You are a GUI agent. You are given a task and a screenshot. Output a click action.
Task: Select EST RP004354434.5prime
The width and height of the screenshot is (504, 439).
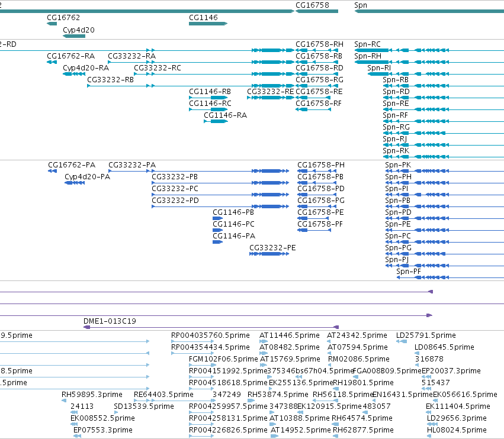tap(210, 347)
